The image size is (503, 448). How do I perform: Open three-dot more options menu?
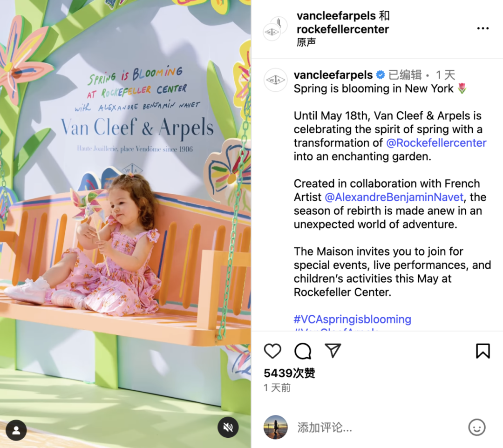pos(483,28)
